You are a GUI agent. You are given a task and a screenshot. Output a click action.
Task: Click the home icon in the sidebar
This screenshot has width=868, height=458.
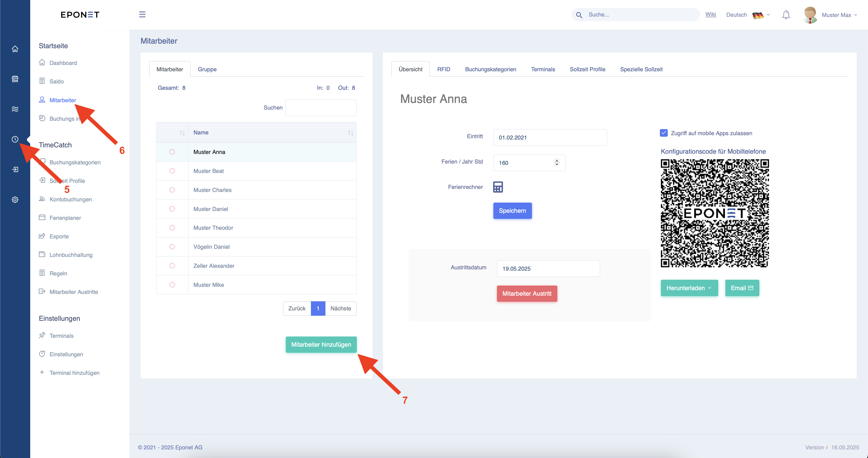(15, 49)
